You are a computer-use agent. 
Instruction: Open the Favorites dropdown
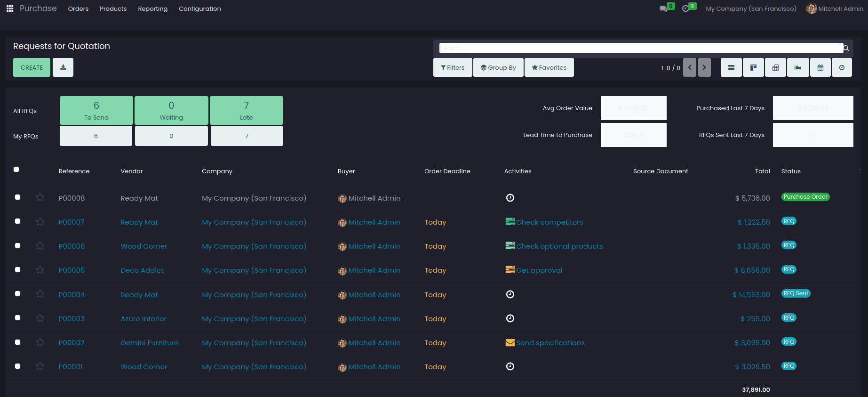[x=549, y=67]
